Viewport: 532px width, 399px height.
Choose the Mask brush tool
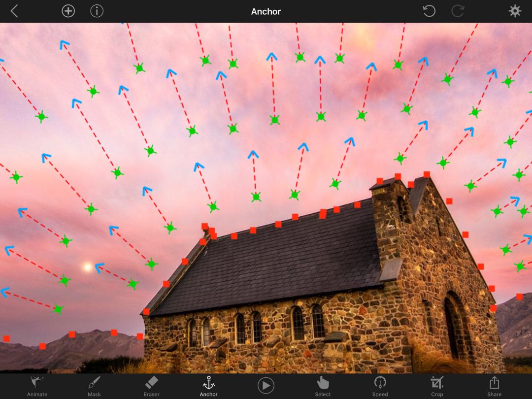[94, 385]
